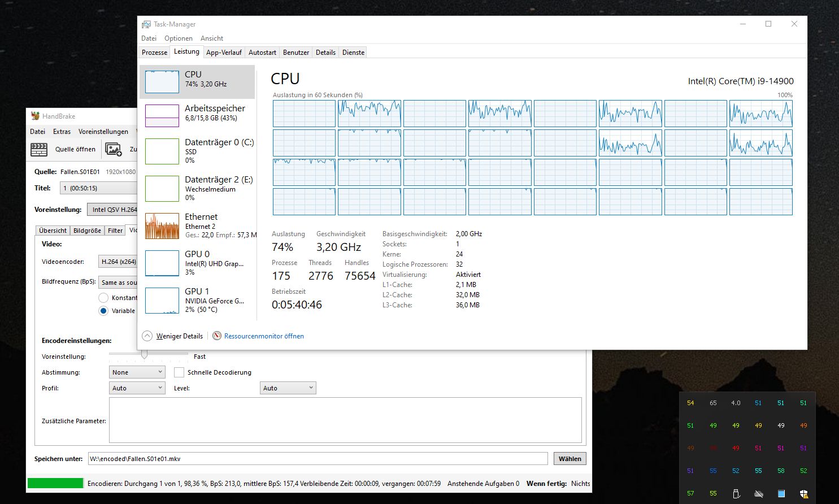This screenshot has height=504, width=839.
Task: Select GPU 1 NVIDIA GeForce entry
Action: [197, 300]
